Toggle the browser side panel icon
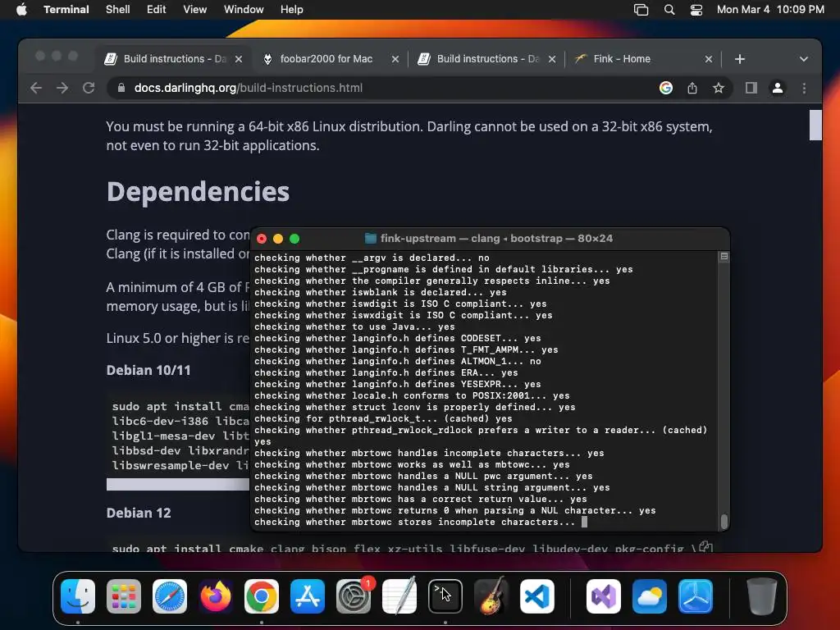This screenshot has height=630, width=840. tap(751, 88)
